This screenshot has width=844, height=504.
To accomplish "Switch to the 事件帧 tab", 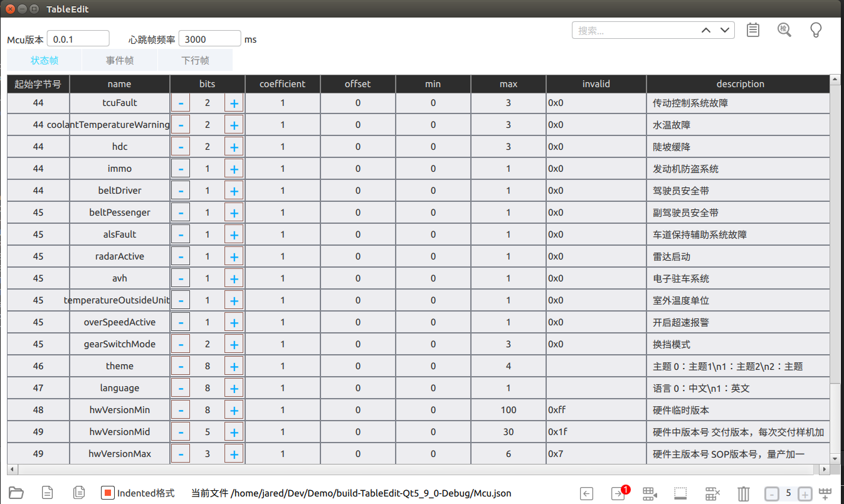I will tap(120, 60).
